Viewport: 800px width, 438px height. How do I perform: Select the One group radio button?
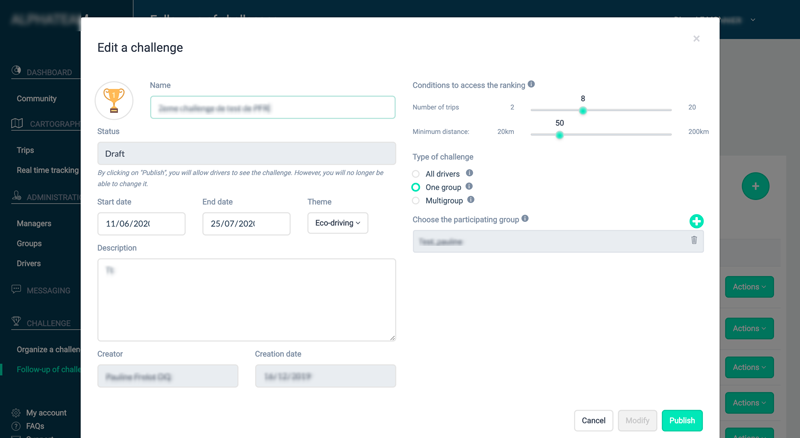click(416, 187)
